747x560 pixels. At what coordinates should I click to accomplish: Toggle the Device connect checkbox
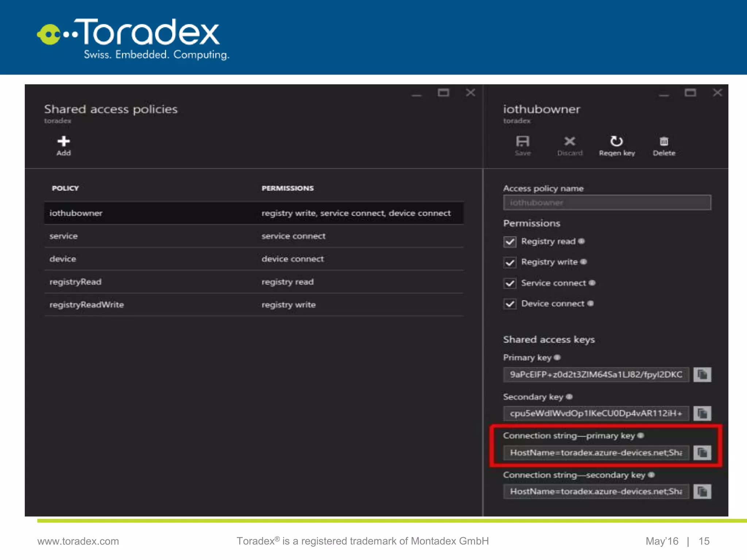[510, 304]
